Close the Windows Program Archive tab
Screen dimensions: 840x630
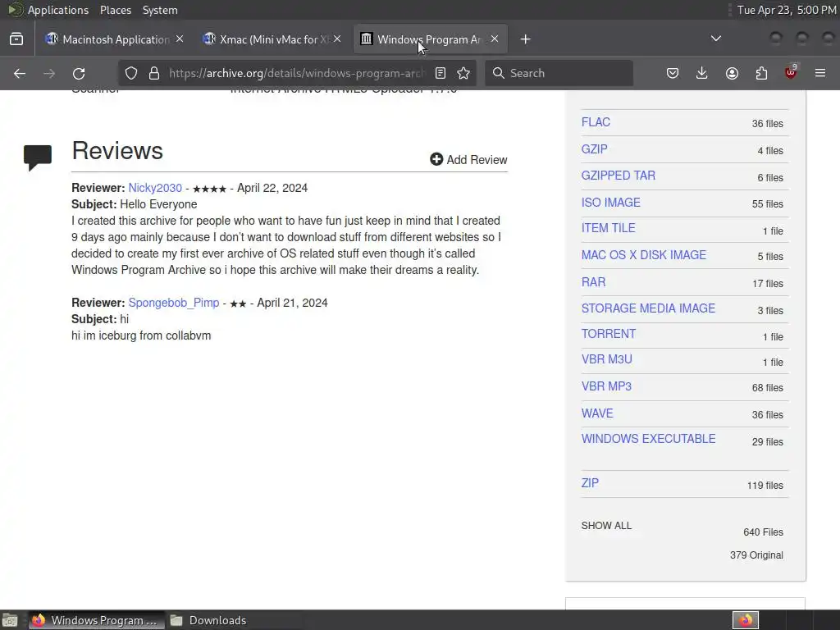[495, 39]
